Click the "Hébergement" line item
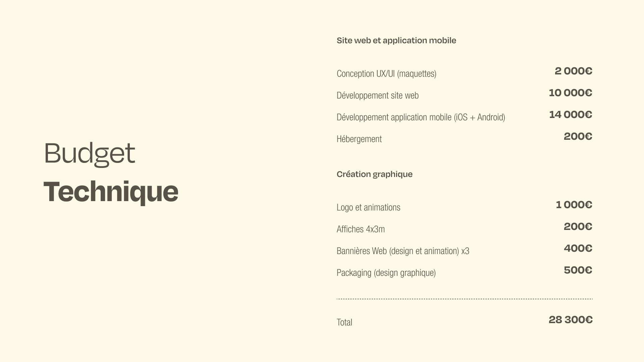This screenshot has height=362, width=644. pos(359,139)
